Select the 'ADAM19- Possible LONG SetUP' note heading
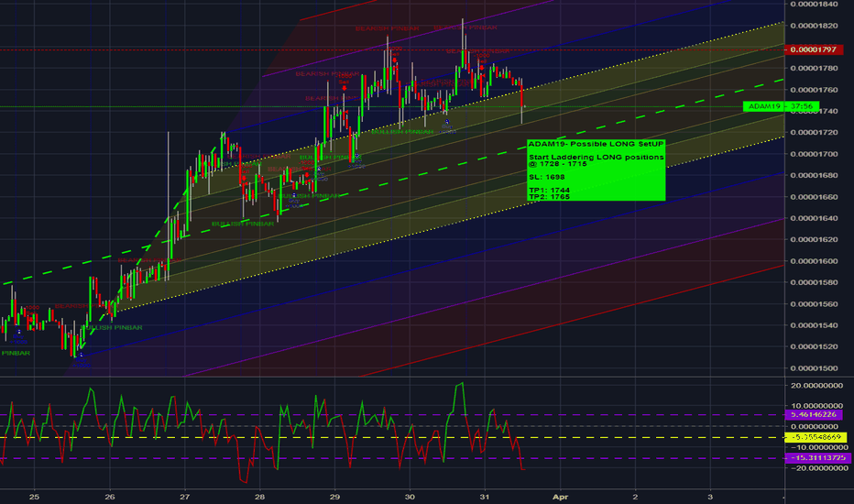Screen dimensions: 854x504 coord(597,144)
